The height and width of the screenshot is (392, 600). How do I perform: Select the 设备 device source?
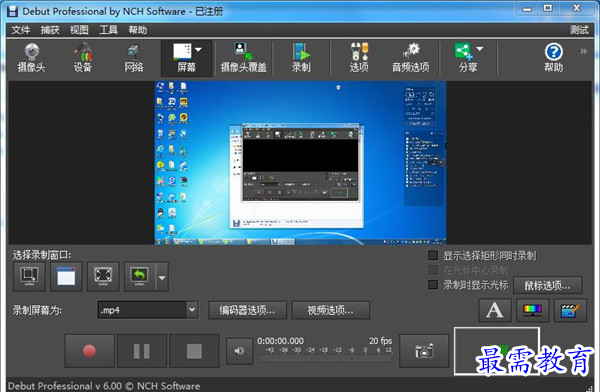tap(83, 58)
